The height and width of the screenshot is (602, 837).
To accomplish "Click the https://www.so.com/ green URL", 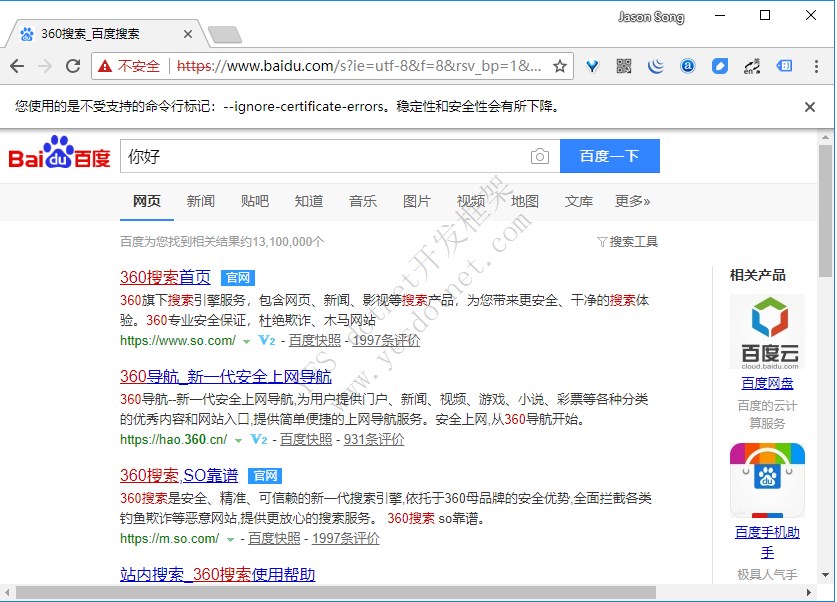I will pyautogui.click(x=178, y=340).
